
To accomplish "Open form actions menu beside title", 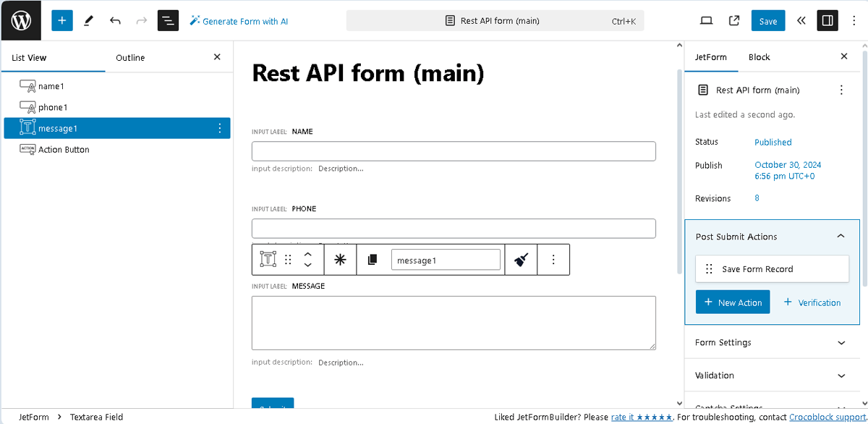I will 841,90.
